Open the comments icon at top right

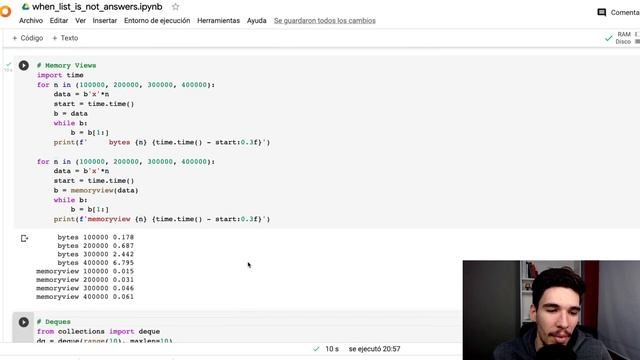[601, 13]
